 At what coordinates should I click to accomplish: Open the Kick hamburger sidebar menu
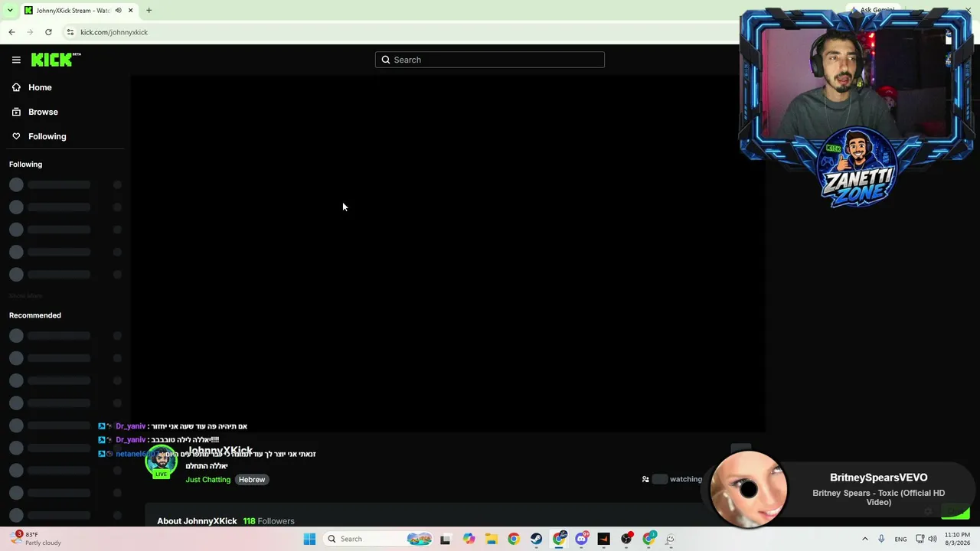16,60
